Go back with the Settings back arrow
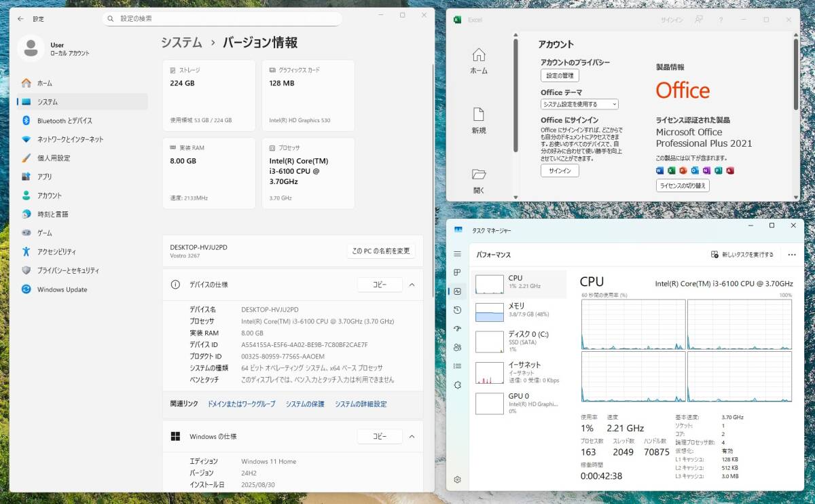815x504 pixels. [20, 19]
